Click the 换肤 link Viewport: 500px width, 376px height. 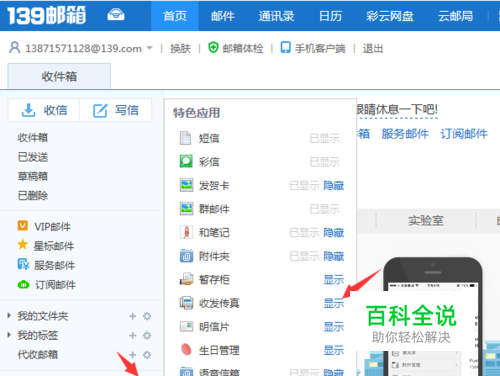180,49
